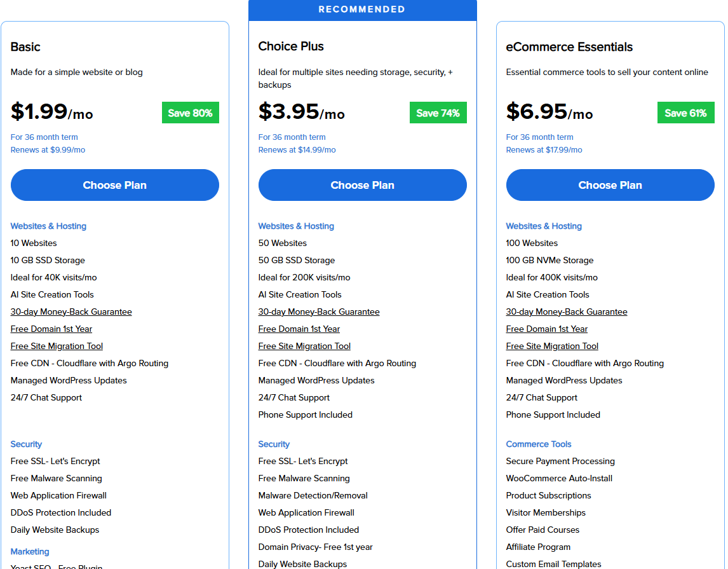The width and height of the screenshot is (728, 569).
Task: Click the RECOMMENDED banner above Choice Plus
Action: pos(362,10)
